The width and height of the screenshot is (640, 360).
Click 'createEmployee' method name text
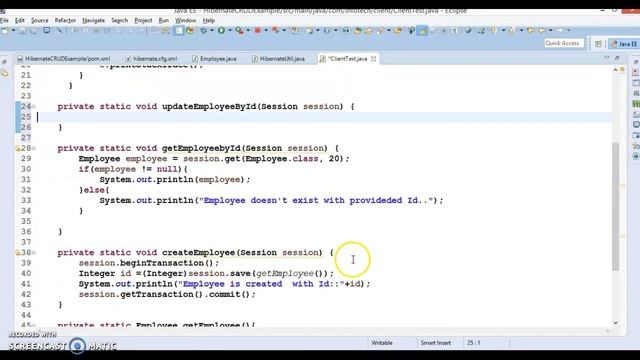pos(199,253)
